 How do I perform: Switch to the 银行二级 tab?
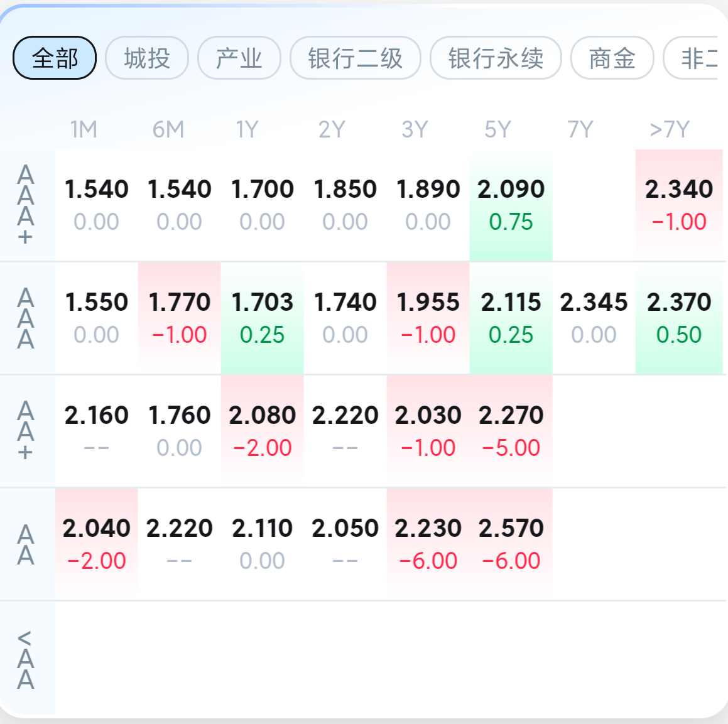pyautogui.click(x=355, y=58)
